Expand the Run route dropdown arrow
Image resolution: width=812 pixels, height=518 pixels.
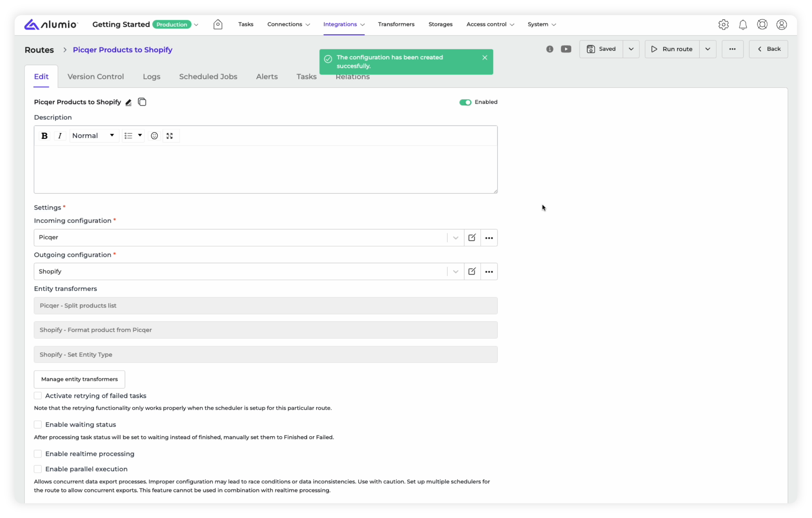(707, 49)
